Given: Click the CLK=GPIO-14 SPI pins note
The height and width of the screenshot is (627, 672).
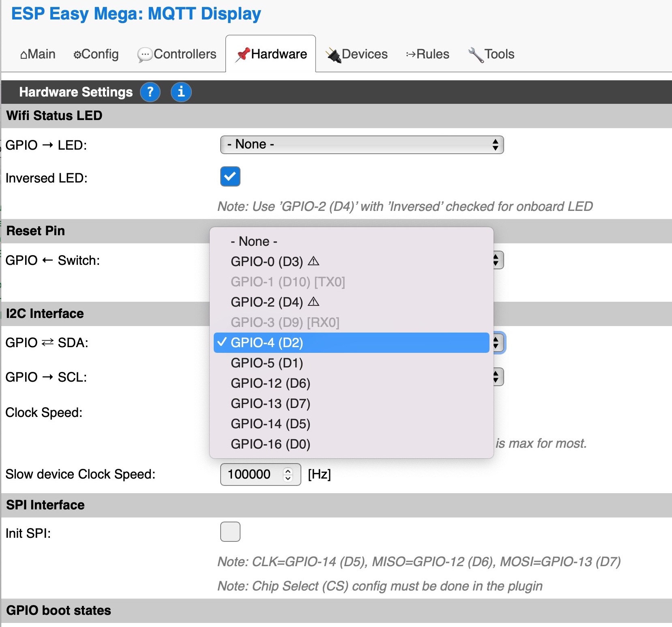Looking at the screenshot, I should coord(419,562).
